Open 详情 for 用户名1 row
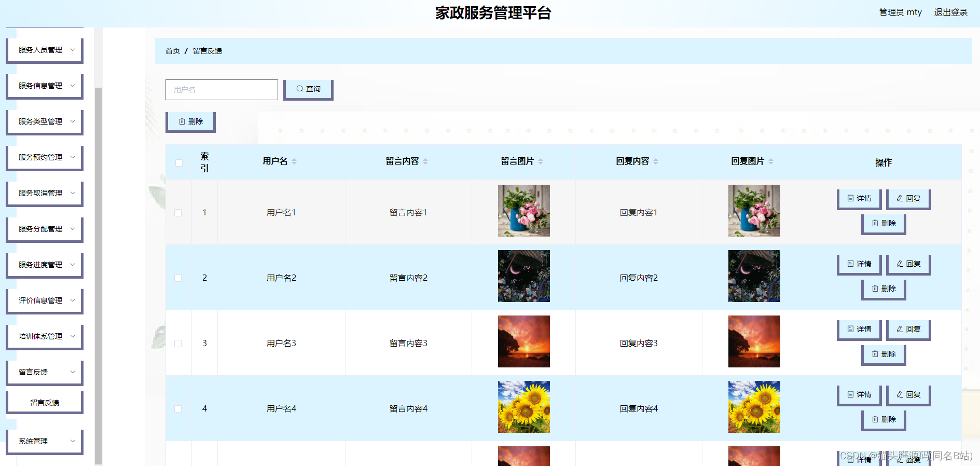980x466 pixels. click(859, 199)
